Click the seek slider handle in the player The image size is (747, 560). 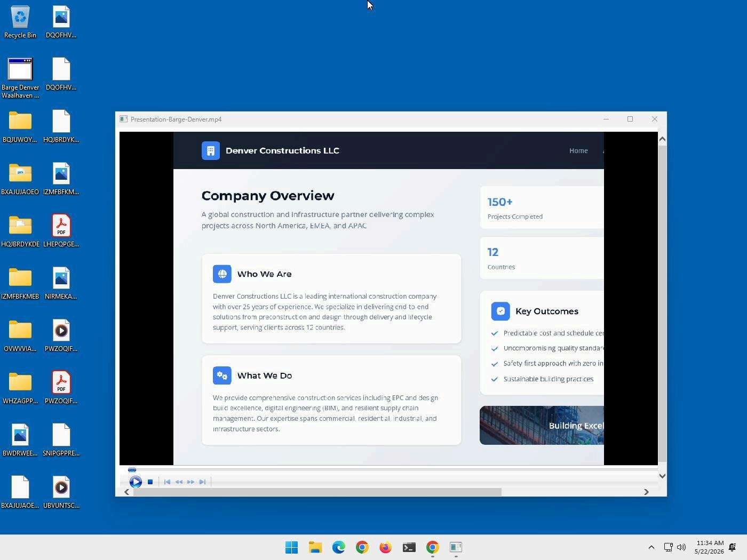132,470
